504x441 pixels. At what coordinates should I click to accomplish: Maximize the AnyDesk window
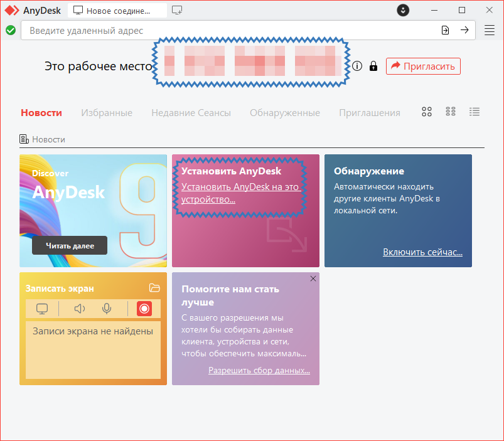462,10
